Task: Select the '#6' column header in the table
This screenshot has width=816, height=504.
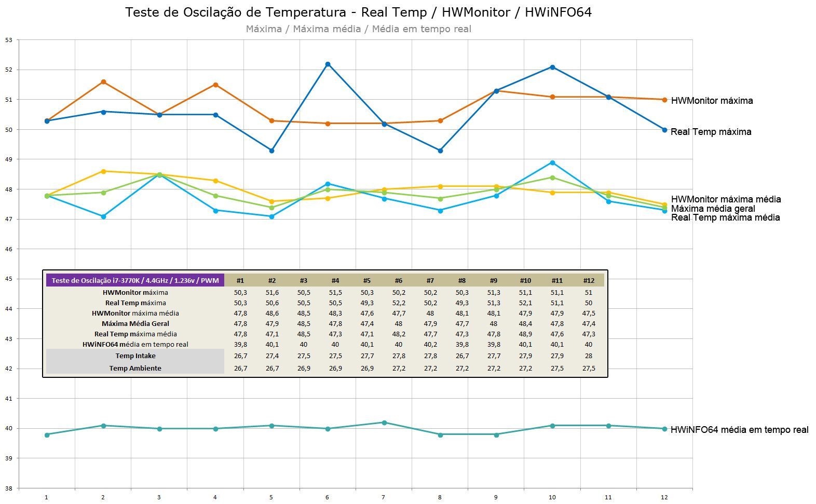Action: click(399, 280)
